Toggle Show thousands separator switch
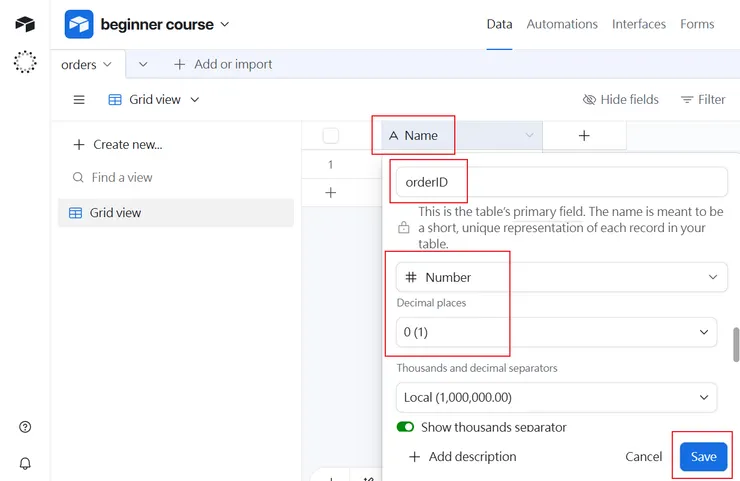740x481 pixels. coord(406,427)
